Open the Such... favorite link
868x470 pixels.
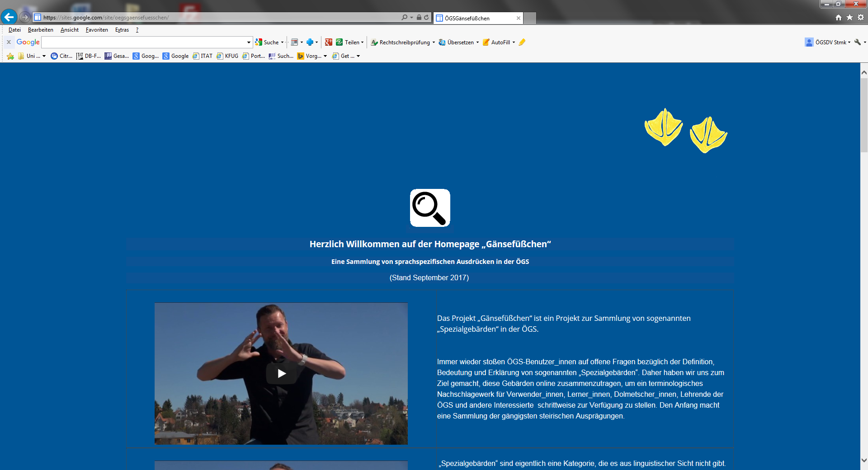281,56
